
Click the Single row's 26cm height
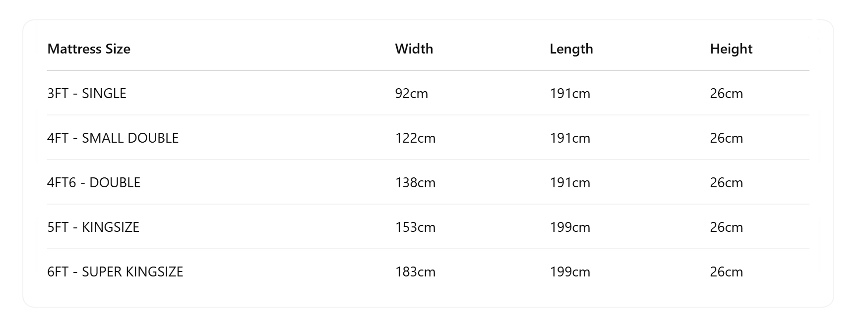pyautogui.click(x=727, y=93)
